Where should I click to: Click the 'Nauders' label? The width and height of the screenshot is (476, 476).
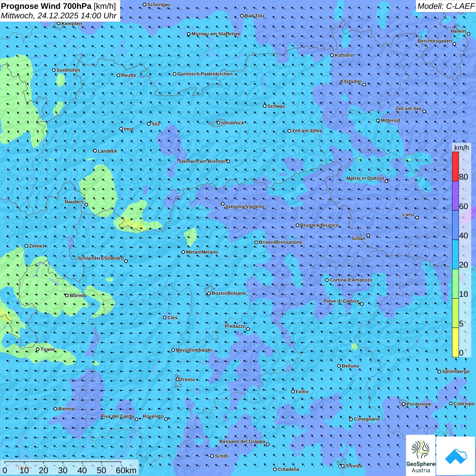(x=74, y=202)
